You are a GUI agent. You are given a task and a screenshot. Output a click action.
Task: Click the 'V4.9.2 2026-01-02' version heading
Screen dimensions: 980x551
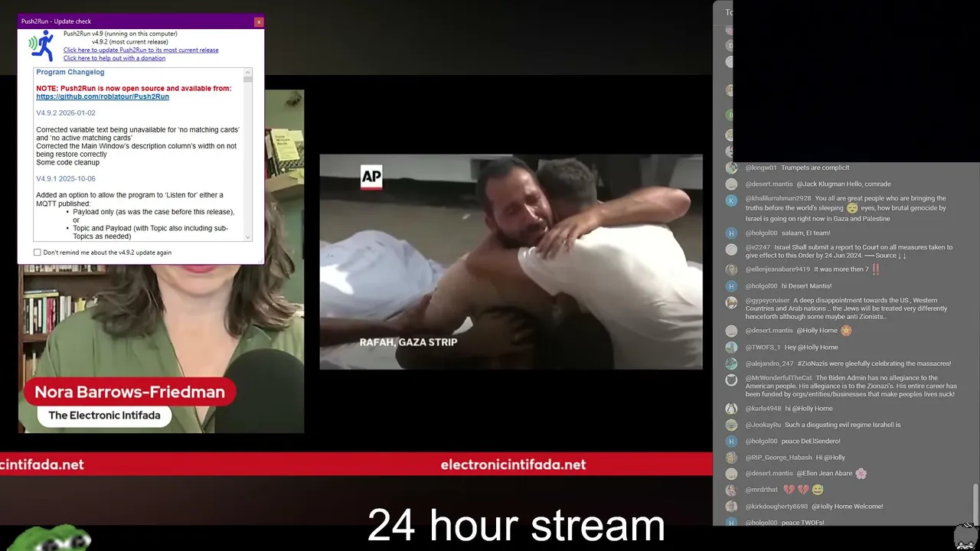pos(66,113)
